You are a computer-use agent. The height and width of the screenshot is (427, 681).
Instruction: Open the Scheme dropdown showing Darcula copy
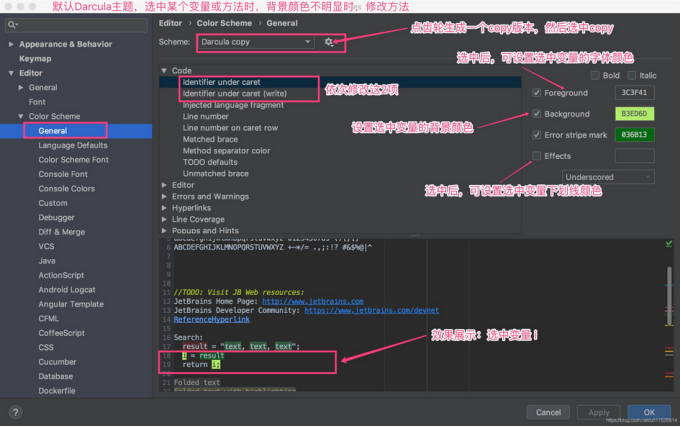coord(256,42)
